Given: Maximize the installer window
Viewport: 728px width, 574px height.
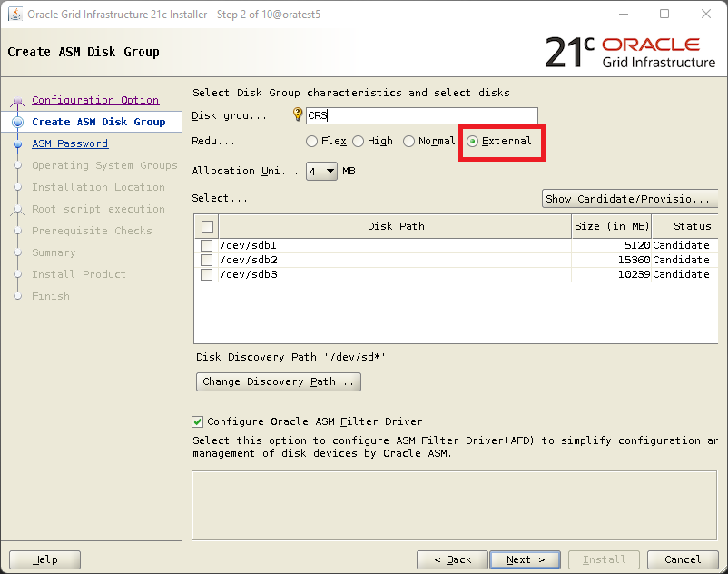Looking at the screenshot, I should click(664, 14).
